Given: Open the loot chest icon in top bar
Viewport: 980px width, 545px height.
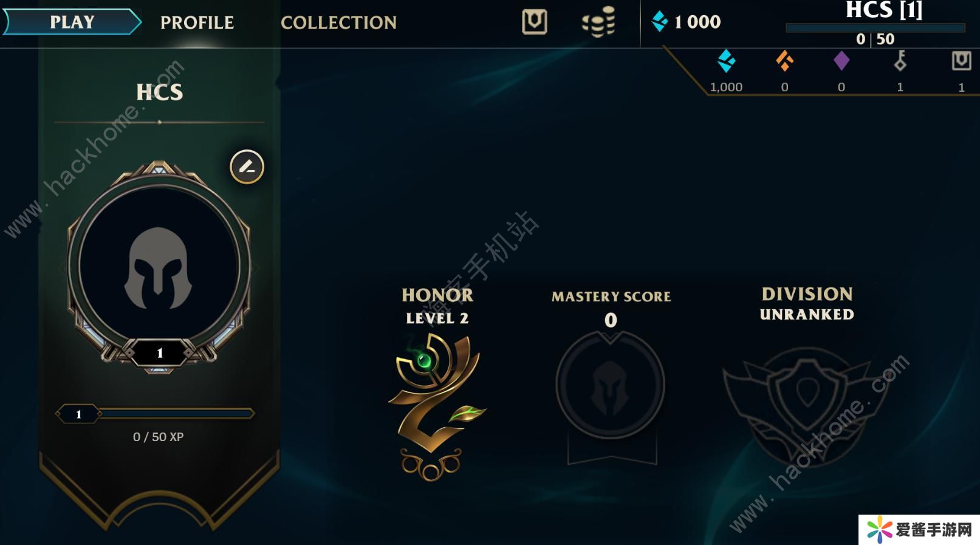Looking at the screenshot, I should (x=535, y=22).
